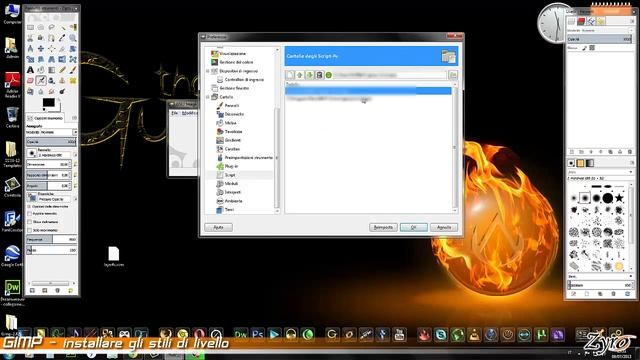Viewport: 640px width, 360px height.
Task: Switch to the Paths tab in right dock
Action: point(590,21)
